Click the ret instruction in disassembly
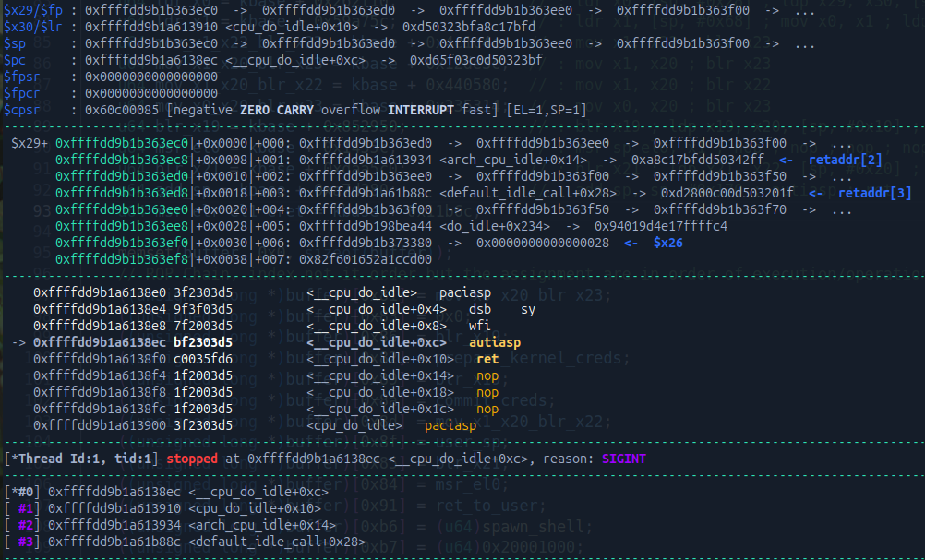Viewport: 925px width, 560px height. 487,359
